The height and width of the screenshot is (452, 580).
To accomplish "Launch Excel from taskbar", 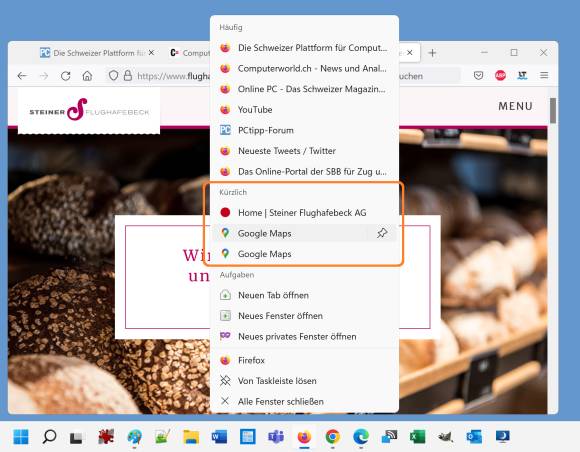I will tap(418, 437).
